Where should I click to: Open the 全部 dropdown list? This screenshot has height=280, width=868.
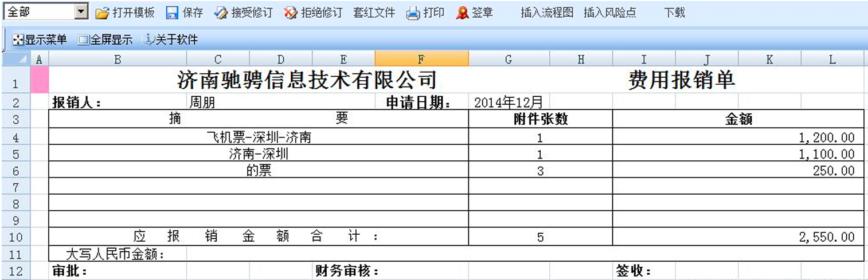(81, 12)
